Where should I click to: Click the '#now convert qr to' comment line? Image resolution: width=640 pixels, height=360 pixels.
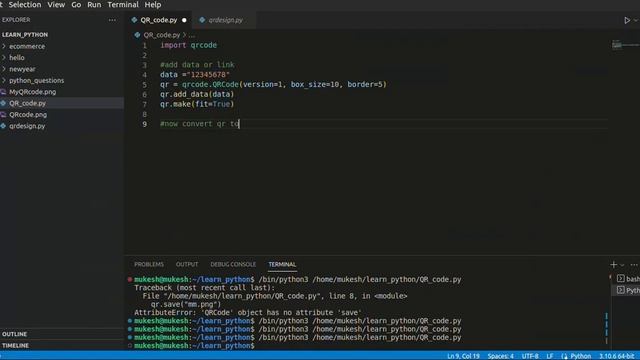coord(200,124)
